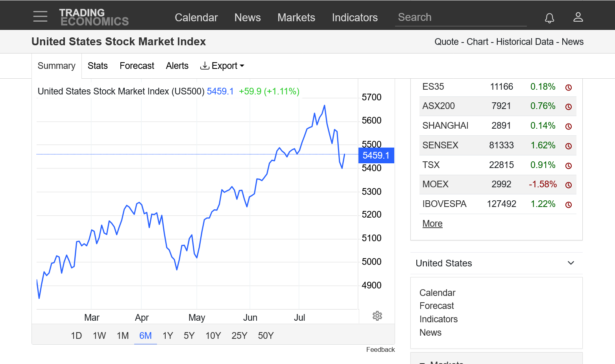
Task: Open the hamburger navigation menu
Action: [40, 17]
